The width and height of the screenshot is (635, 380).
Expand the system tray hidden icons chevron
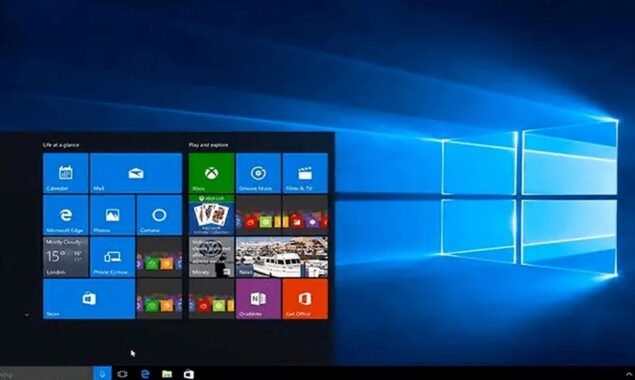coord(629,374)
